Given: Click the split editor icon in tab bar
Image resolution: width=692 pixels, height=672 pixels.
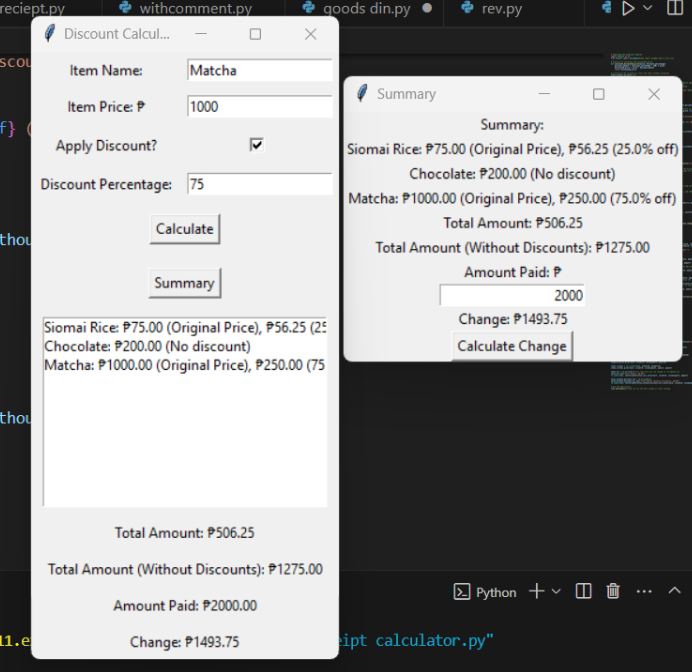Looking at the screenshot, I should pyautogui.click(x=676, y=9).
